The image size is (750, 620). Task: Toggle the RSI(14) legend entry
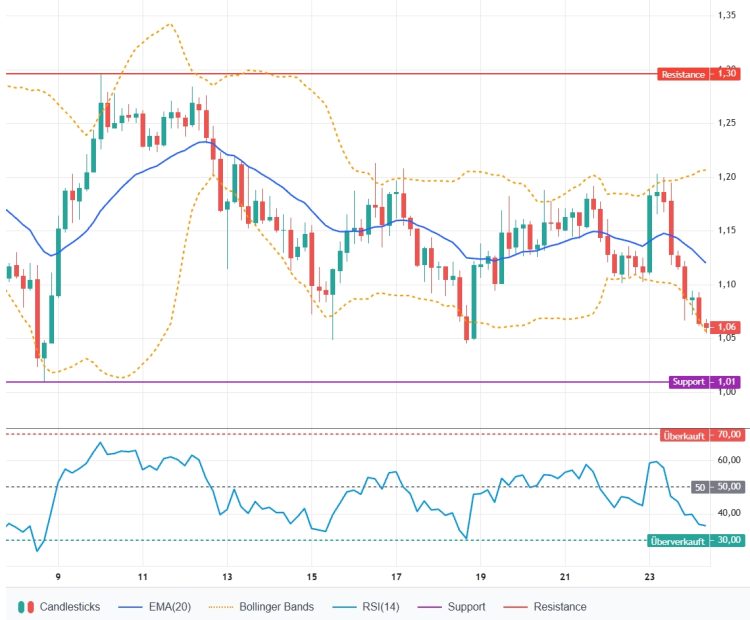tap(365, 607)
